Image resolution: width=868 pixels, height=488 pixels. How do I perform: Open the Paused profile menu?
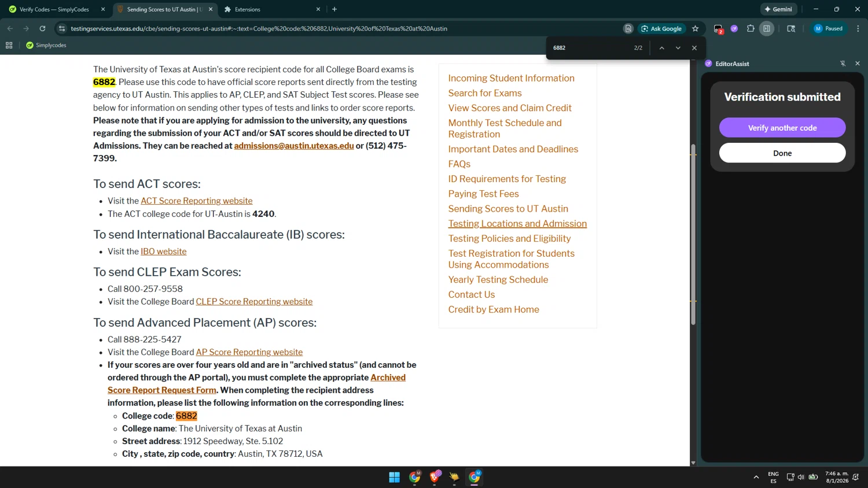829,28
